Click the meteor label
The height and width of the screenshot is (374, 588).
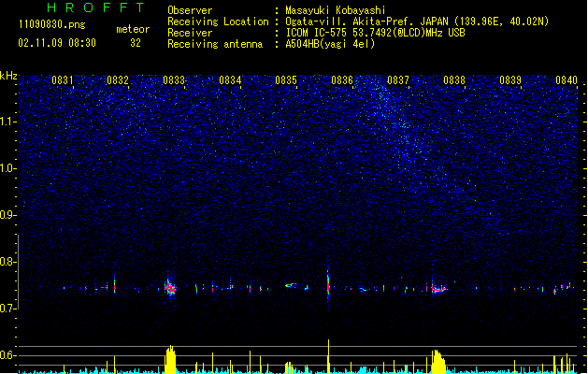(x=133, y=29)
